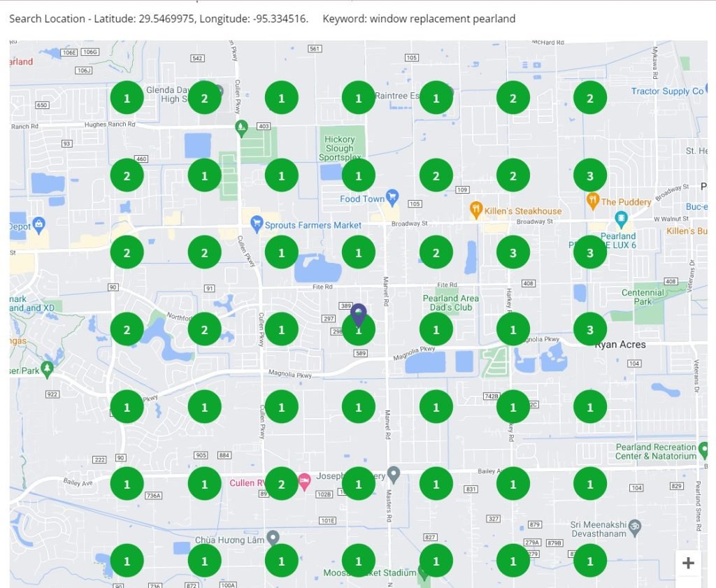Click the Pearland Premiere LUX 6 cinema icon

click(621, 220)
